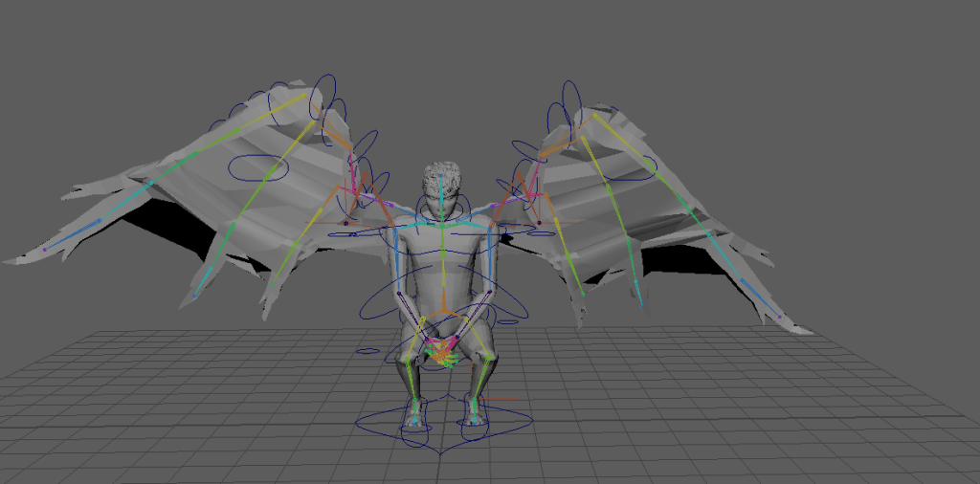980x484 pixels.
Task: Select the character's foot on the screen-left side
Action: [413, 413]
